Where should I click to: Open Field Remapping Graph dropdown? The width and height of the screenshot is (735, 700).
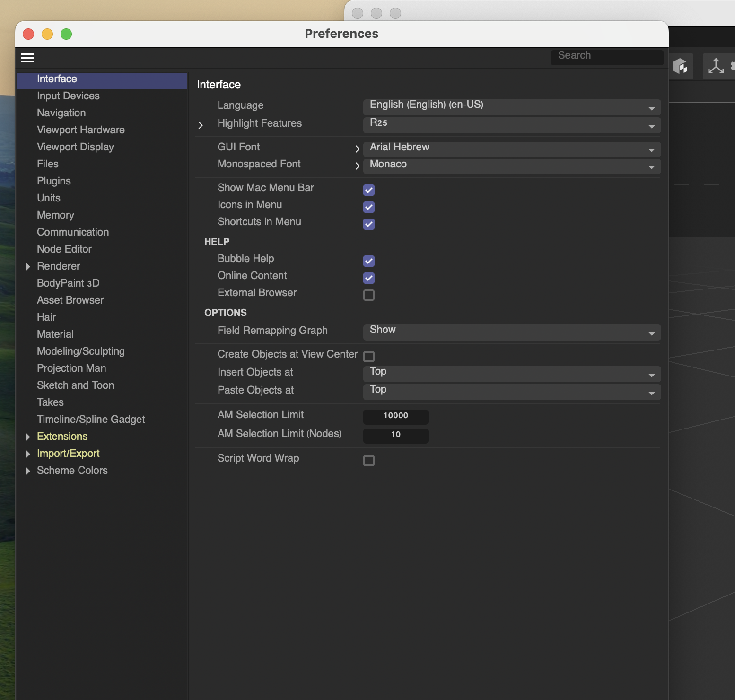pos(512,332)
